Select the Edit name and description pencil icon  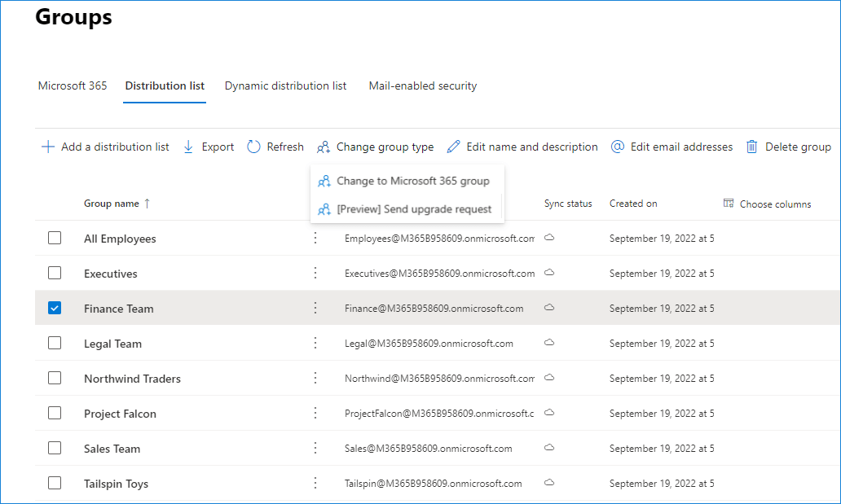[453, 147]
